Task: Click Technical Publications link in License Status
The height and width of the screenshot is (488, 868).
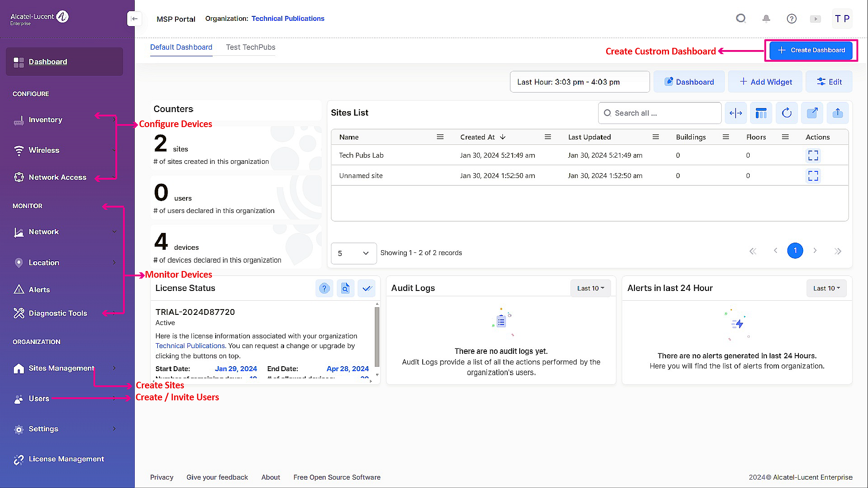Action: pos(190,346)
